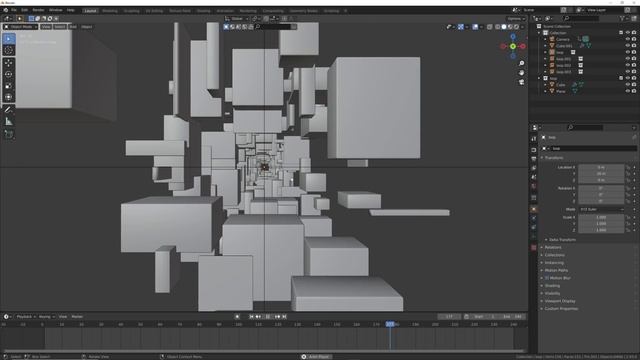Open the Edit menu
Screen dimensions: 640x360
pos(24,10)
